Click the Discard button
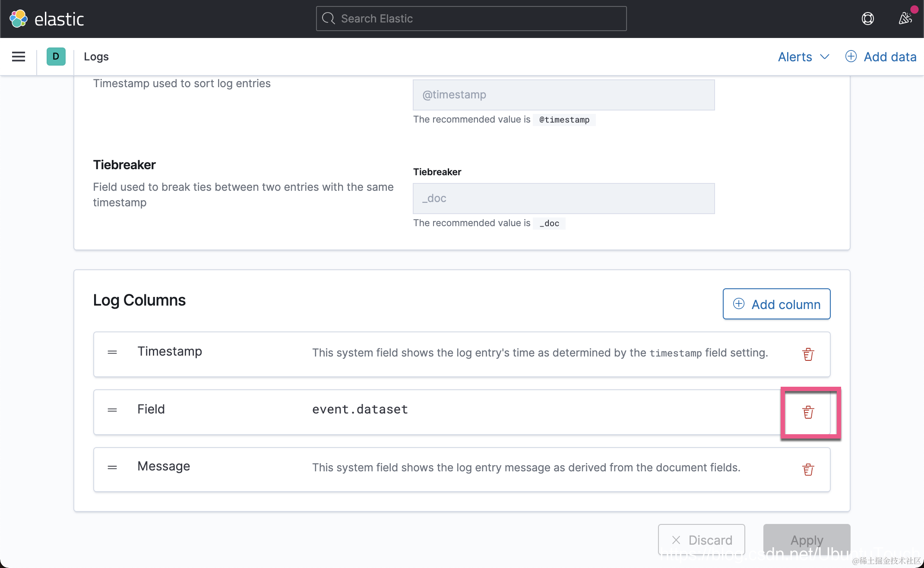This screenshot has width=924, height=568. coord(701,540)
